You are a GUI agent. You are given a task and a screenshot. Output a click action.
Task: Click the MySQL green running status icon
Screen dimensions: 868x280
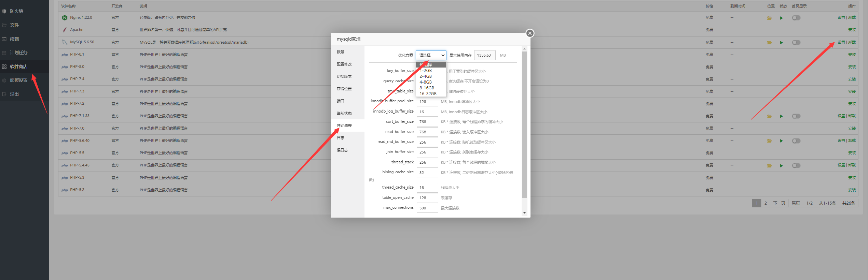coord(781,43)
